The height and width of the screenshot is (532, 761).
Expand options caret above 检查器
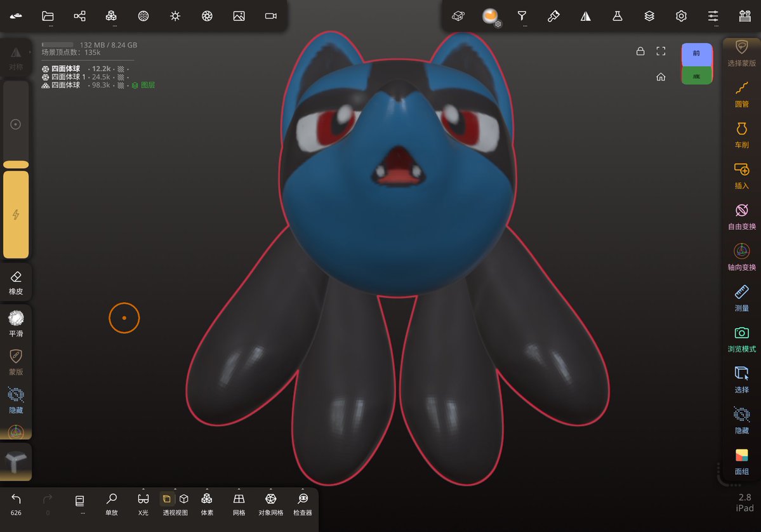(x=303, y=489)
